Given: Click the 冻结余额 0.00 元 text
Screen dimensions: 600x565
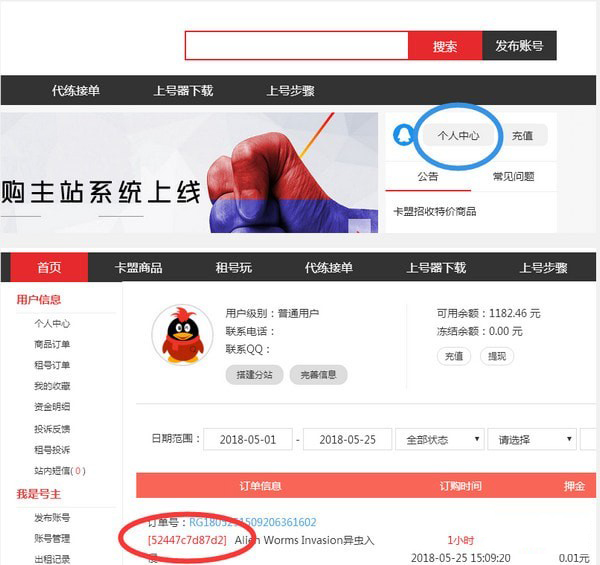Looking at the screenshot, I should coord(479,331).
